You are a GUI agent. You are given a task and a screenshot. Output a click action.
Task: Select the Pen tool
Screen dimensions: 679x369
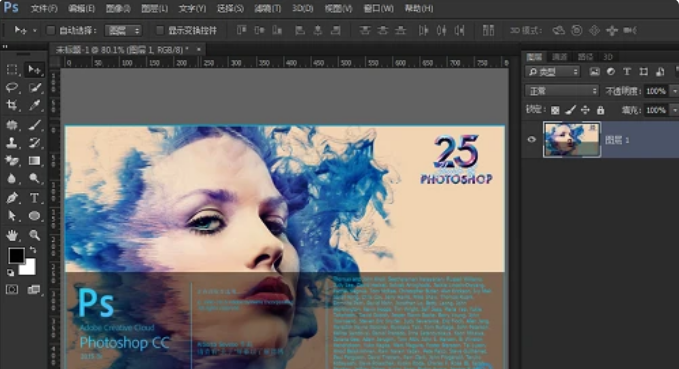click(12, 198)
